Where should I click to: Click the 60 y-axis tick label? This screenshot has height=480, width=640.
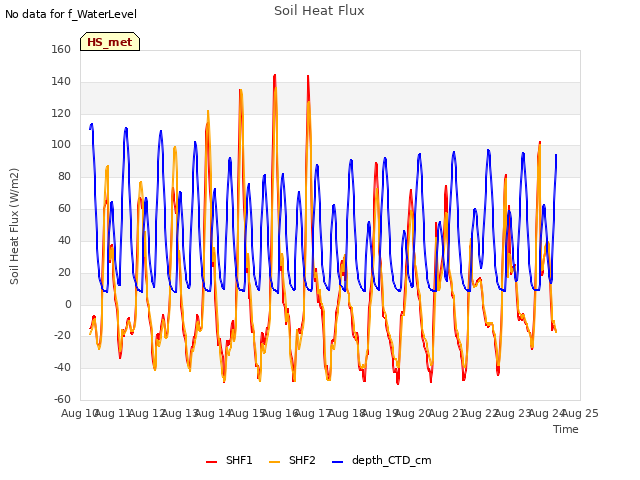pyautogui.click(x=64, y=209)
